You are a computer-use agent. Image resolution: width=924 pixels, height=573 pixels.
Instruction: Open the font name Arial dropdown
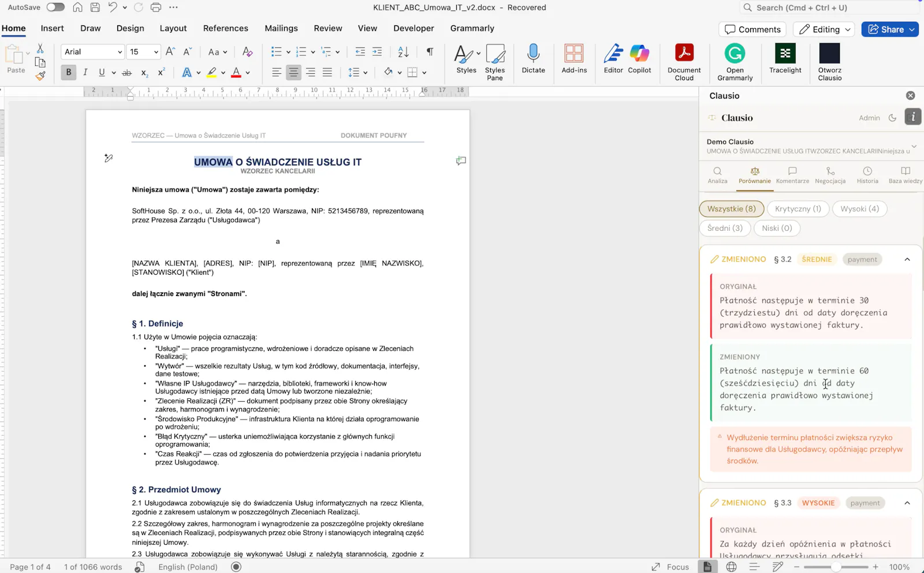click(120, 52)
